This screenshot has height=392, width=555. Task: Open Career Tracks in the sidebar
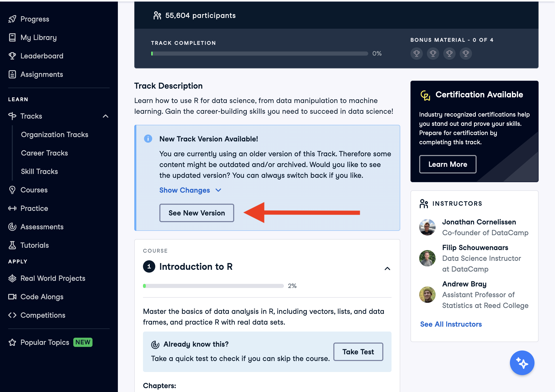(44, 153)
